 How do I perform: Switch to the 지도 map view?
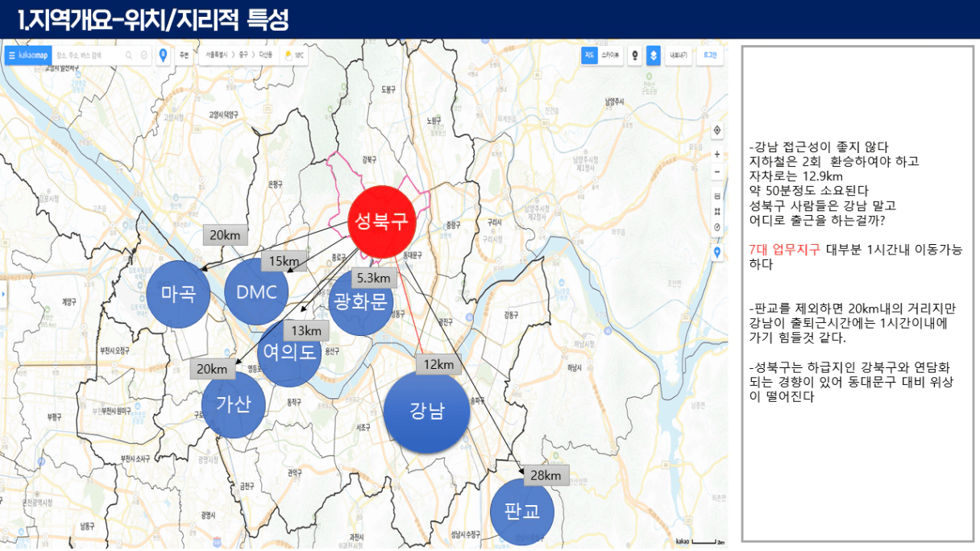(590, 56)
